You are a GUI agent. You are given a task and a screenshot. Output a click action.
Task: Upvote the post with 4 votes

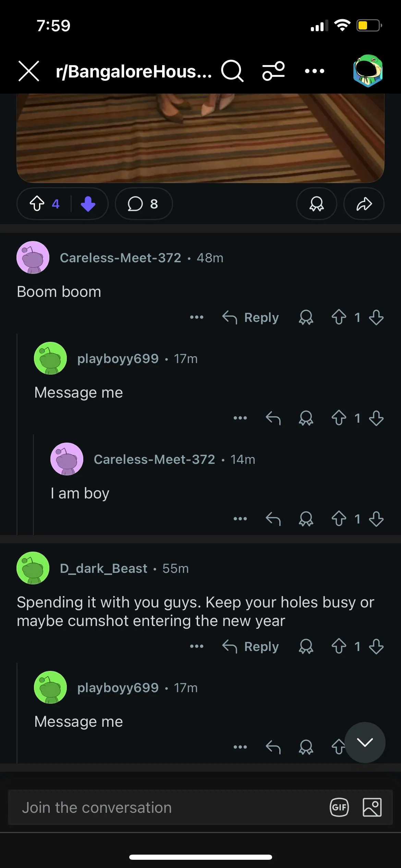37,204
